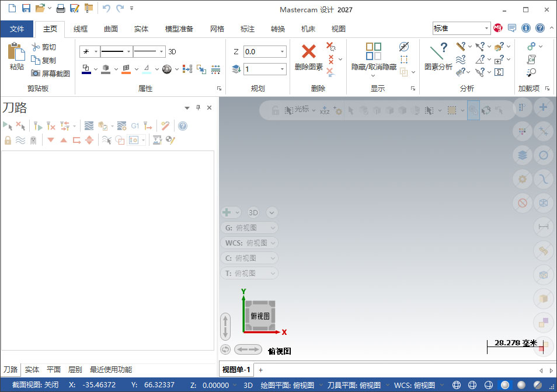Open the 最近使用功能 tab
557x392 pixels.
(x=111, y=370)
